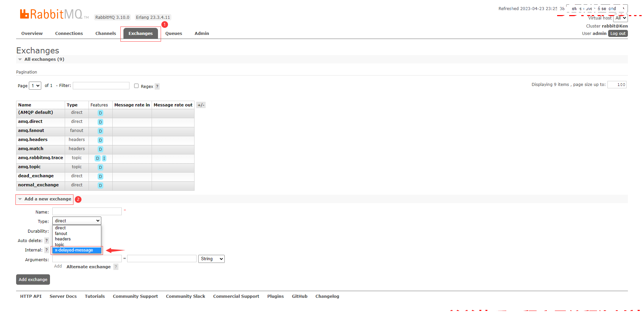Open the Alternate exchange help question mark
644x324 pixels.
(x=116, y=267)
